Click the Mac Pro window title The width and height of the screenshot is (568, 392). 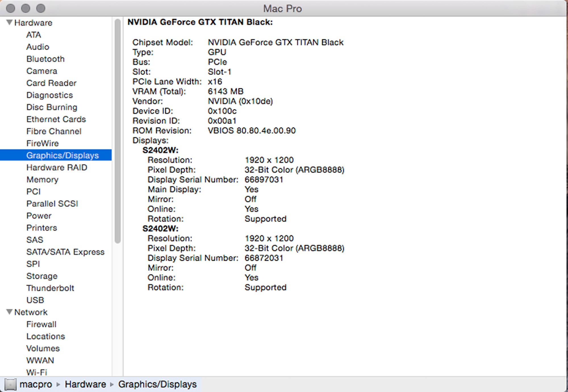tap(282, 9)
